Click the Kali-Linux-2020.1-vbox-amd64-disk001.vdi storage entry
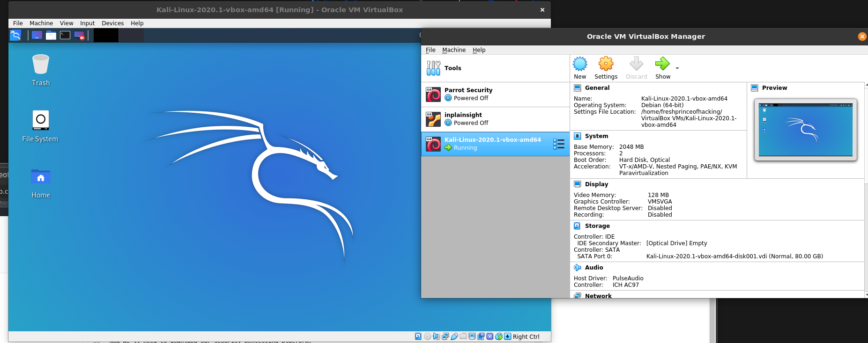The image size is (868, 343). (x=734, y=256)
